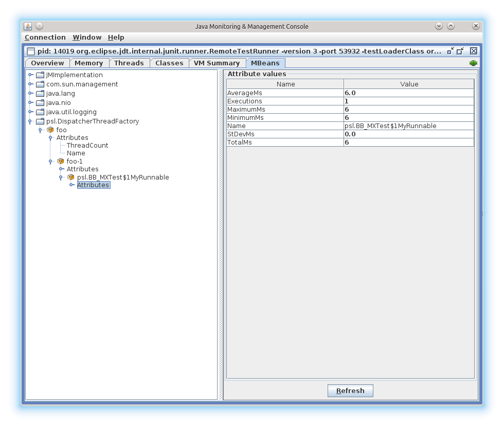Click the foo MBean bean icon
Viewport: 504px width, 427px height.
tap(50, 130)
